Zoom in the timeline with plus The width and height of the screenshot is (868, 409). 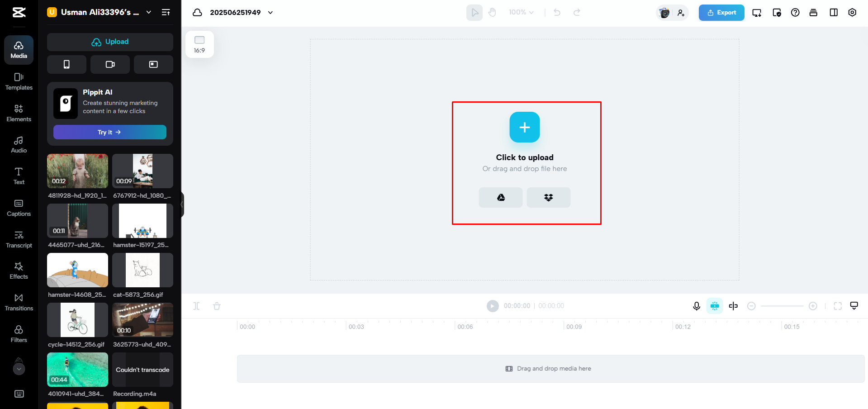tap(813, 306)
